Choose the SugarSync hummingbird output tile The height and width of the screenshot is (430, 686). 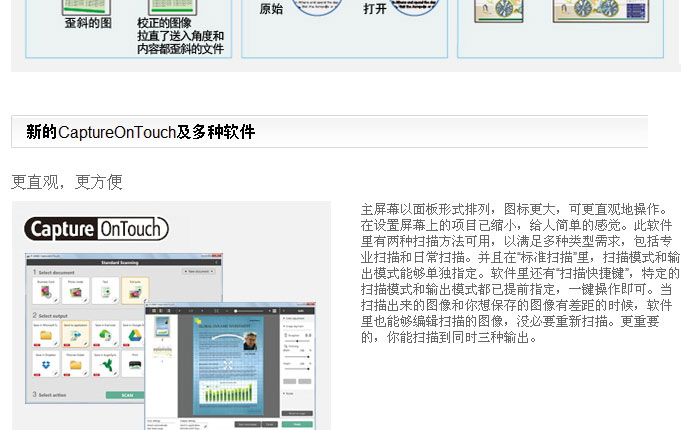(105, 364)
